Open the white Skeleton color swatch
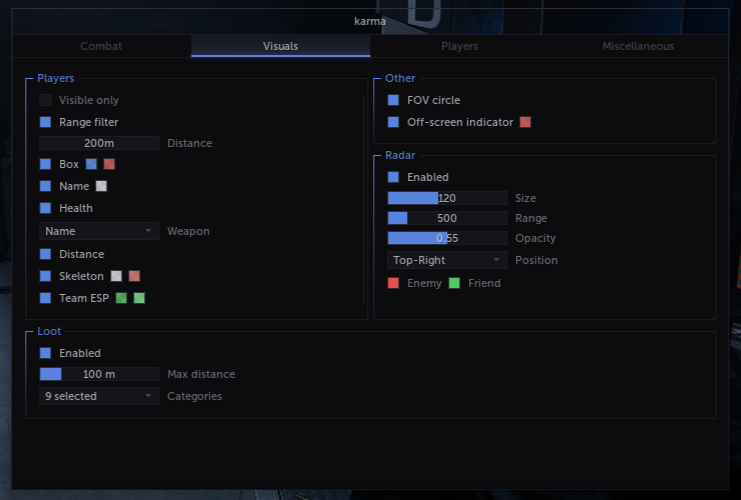This screenshot has height=500, width=741. click(116, 276)
